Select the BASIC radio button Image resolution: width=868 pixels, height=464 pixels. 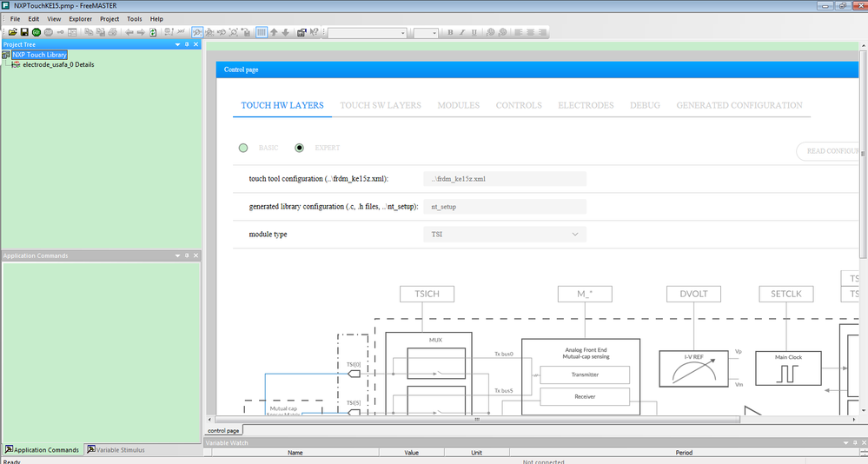pos(243,148)
